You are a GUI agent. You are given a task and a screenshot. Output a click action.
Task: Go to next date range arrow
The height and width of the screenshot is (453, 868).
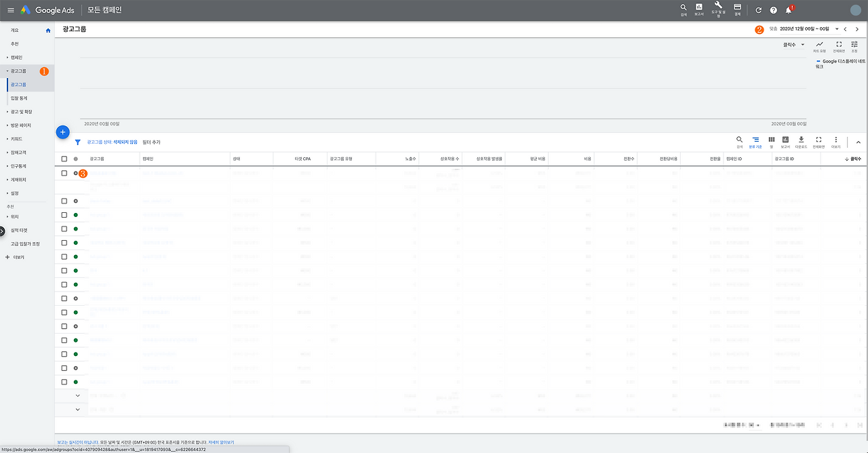point(856,29)
